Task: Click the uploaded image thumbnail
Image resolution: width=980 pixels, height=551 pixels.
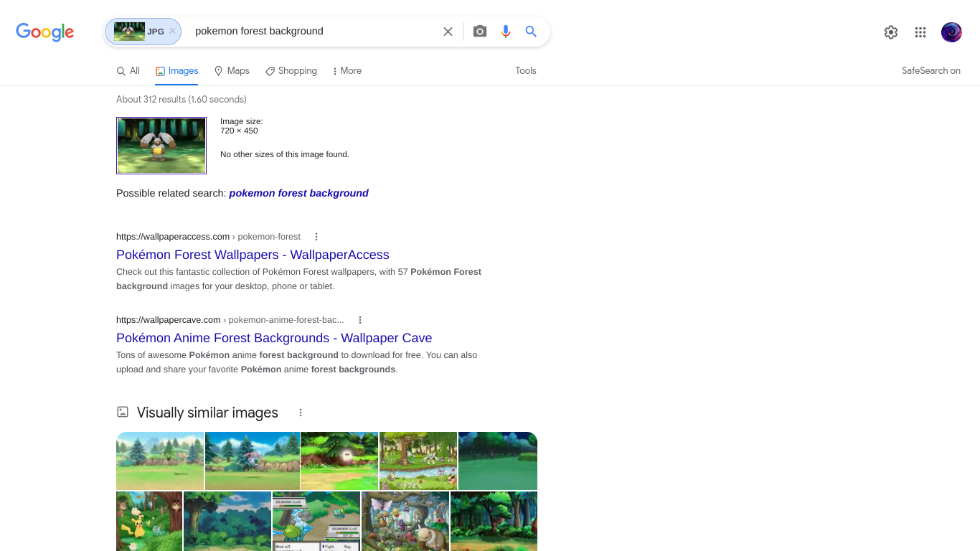Action: point(161,146)
